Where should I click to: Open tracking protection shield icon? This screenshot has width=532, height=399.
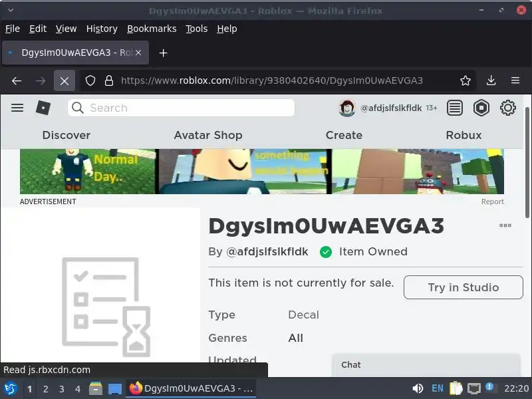90,80
